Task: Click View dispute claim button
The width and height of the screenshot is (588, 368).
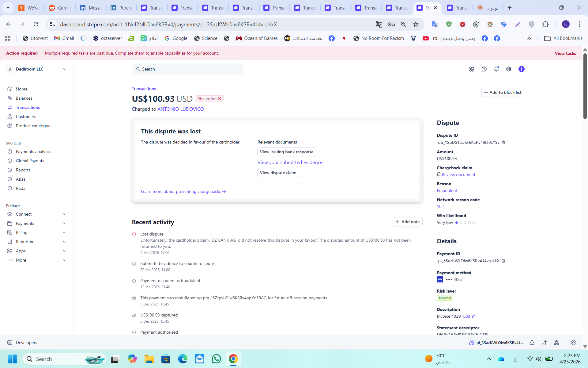Action: 278,173
